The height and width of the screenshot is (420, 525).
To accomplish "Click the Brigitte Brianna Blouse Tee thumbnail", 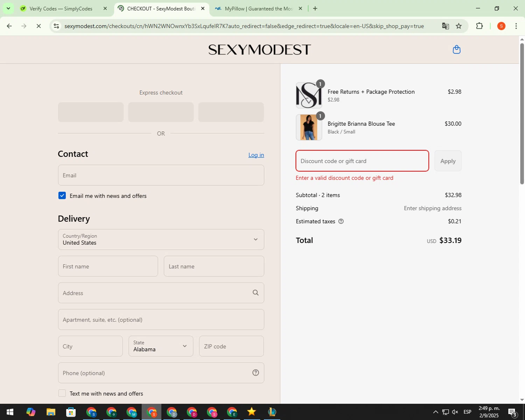I will [x=309, y=127].
